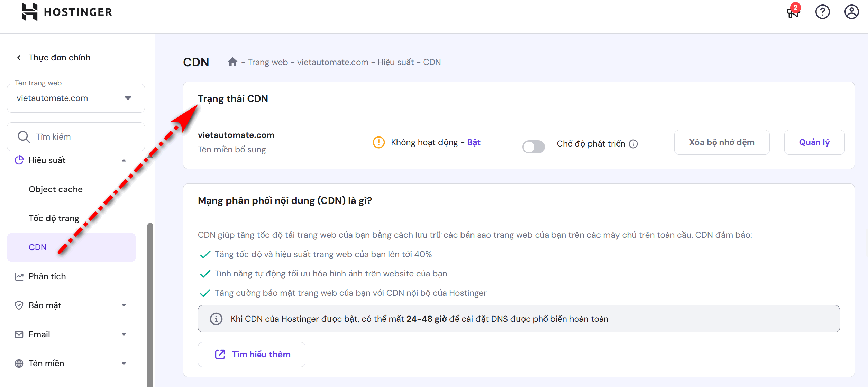Click the Email envelope icon
The image size is (868, 387).
tap(19, 334)
